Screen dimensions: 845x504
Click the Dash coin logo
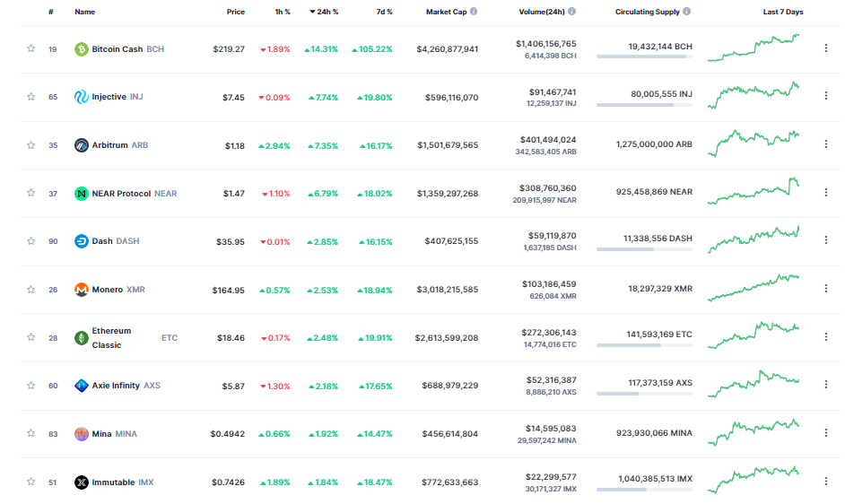[82, 241]
